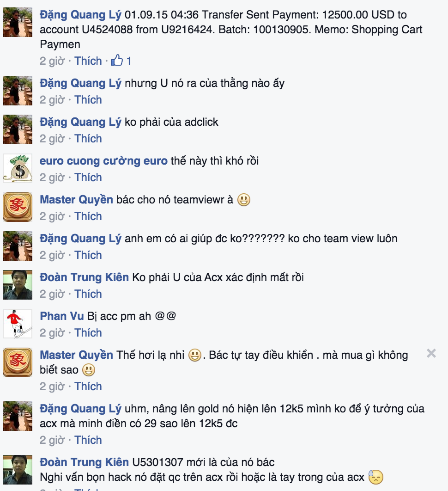Image resolution: width=448 pixels, height=491 pixels.
Task: Open Phan Vu's footballer avatar
Action: pyautogui.click(x=18, y=324)
